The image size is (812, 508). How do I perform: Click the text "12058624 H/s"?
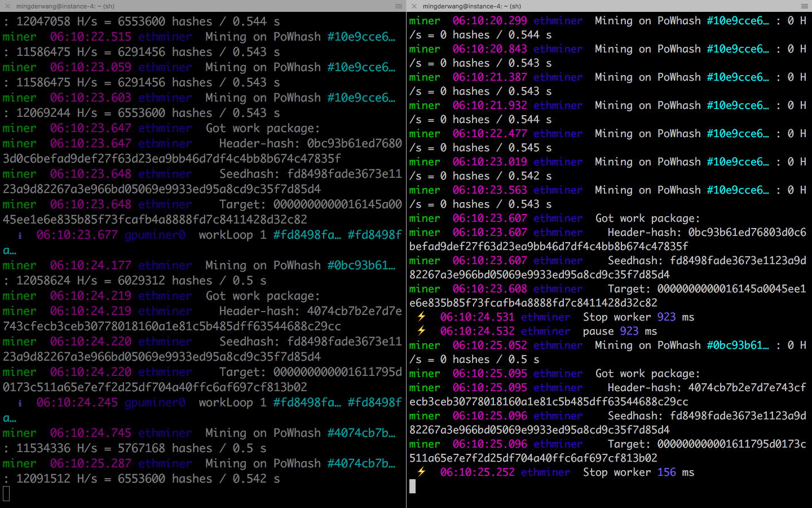[x=57, y=281]
